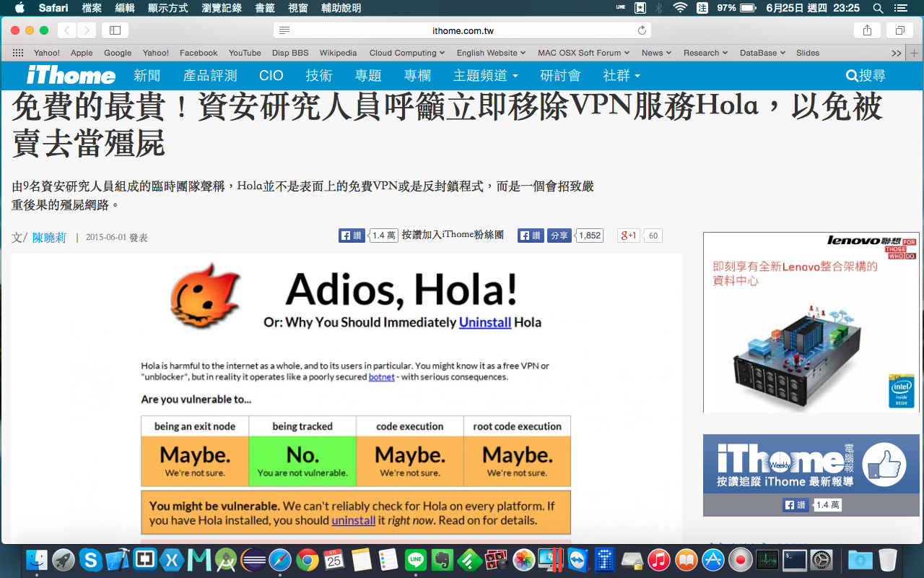Click the Uninstall link in headline
The image size is (924, 578).
tap(485, 322)
